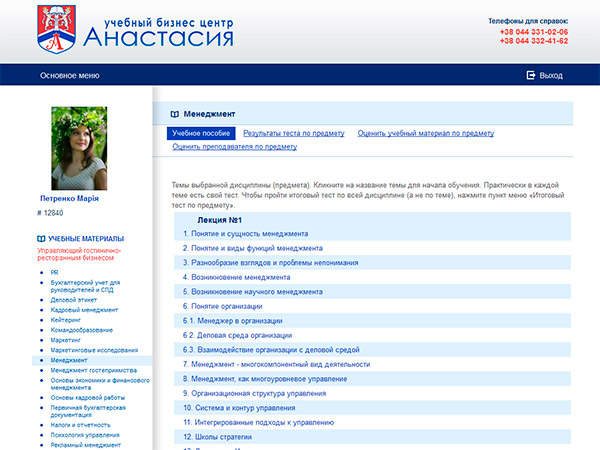Click the УЧЕБНЫЕ МАТЕРИАЛЫ sidebar heading text

(x=86, y=239)
